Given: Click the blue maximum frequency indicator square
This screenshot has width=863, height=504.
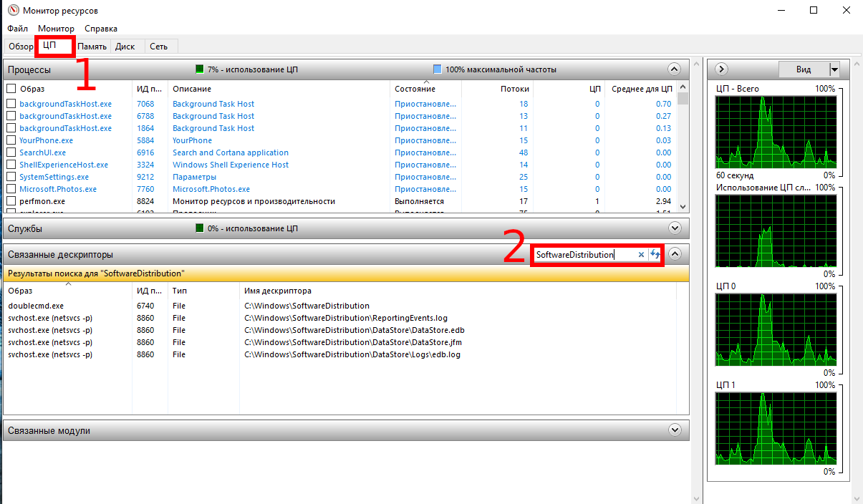Looking at the screenshot, I should click(438, 69).
